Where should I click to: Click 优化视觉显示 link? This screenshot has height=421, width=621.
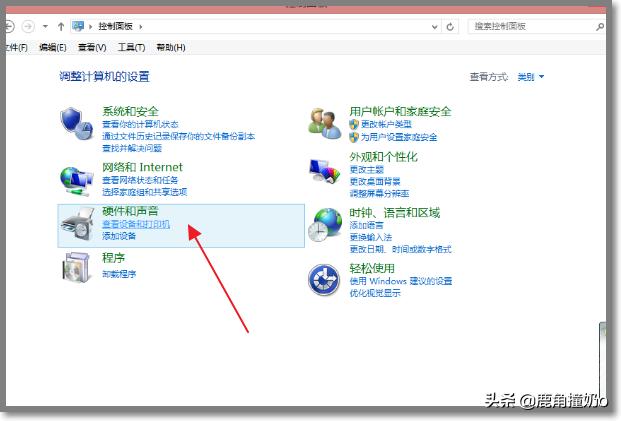[375, 293]
